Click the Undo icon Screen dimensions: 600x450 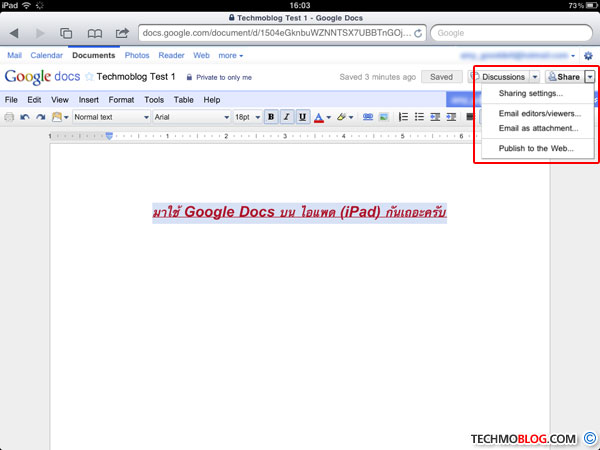tap(25, 117)
